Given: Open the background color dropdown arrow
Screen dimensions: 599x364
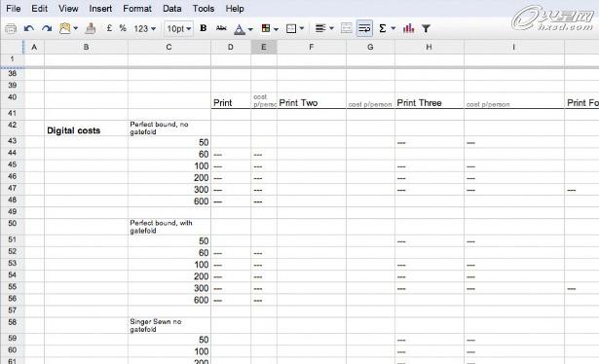Looking at the screenshot, I should (276, 29).
